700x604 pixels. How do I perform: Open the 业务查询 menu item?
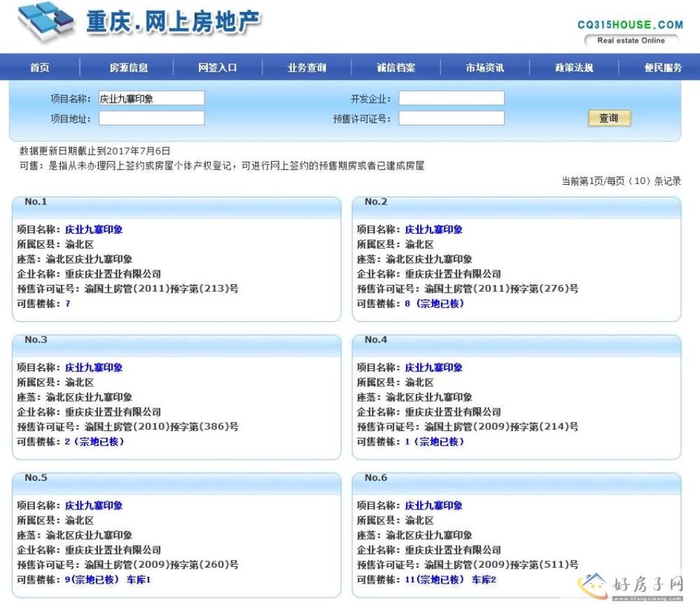click(307, 67)
